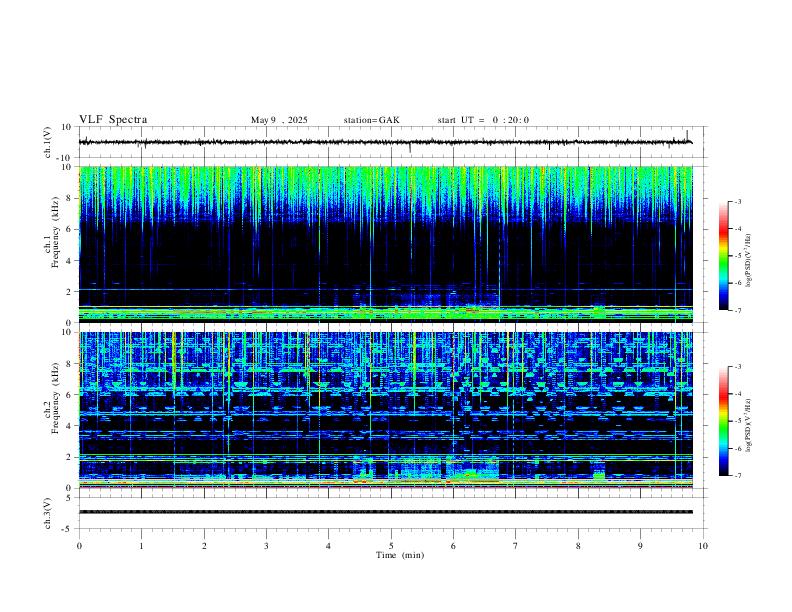Click the lower colorbar 'log(PSD)(V²/Hz)' label
The height and width of the screenshot is (612, 792).
(x=749, y=425)
